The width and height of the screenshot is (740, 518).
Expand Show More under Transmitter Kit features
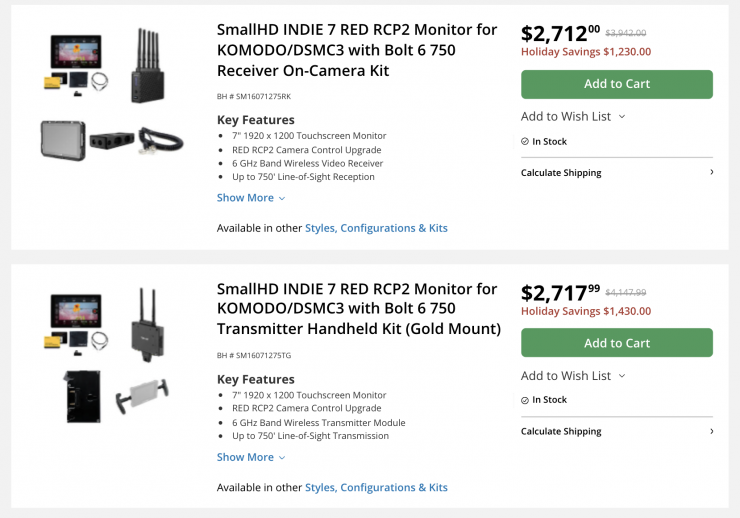[x=251, y=457]
